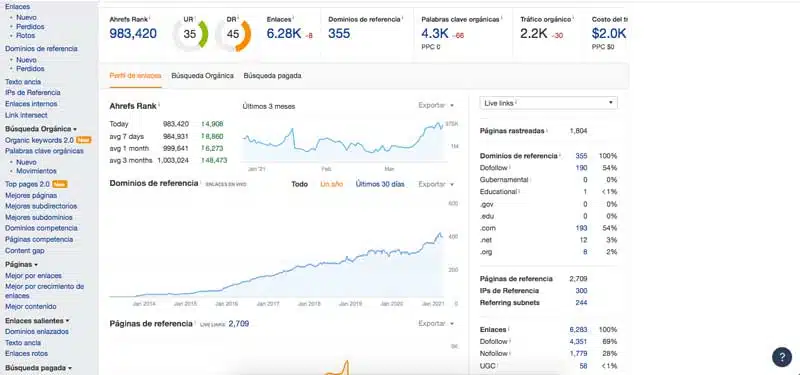Open Texto ancla under IPs de Referencia
The width and height of the screenshot is (800, 375).
tap(23, 82)
